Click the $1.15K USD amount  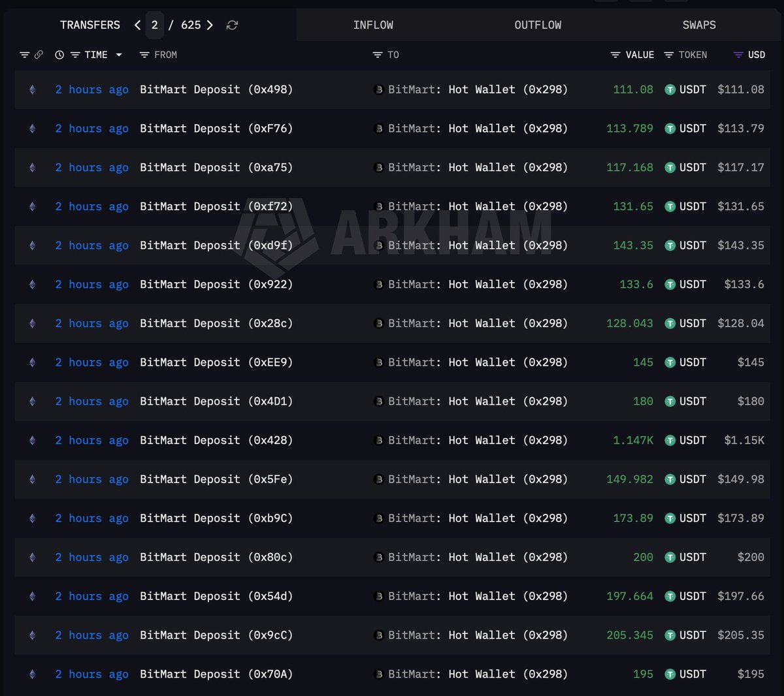pyautogui.click(x=744, y=441)
